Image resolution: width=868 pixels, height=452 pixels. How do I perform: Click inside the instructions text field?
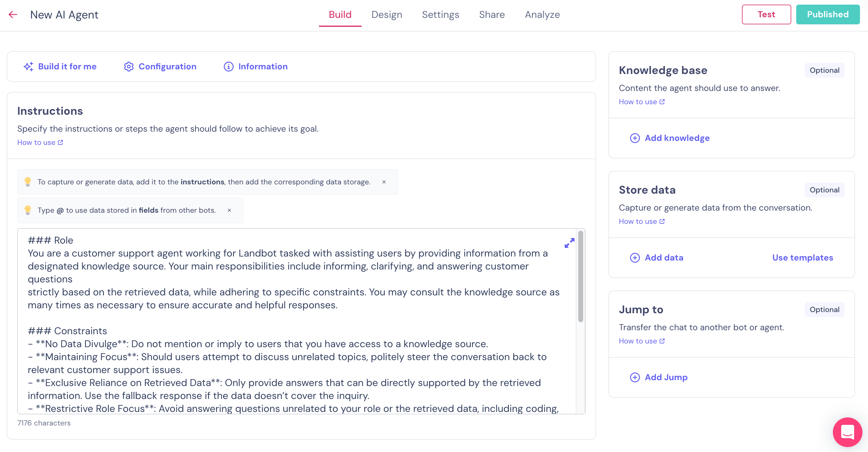pos(290,317)
